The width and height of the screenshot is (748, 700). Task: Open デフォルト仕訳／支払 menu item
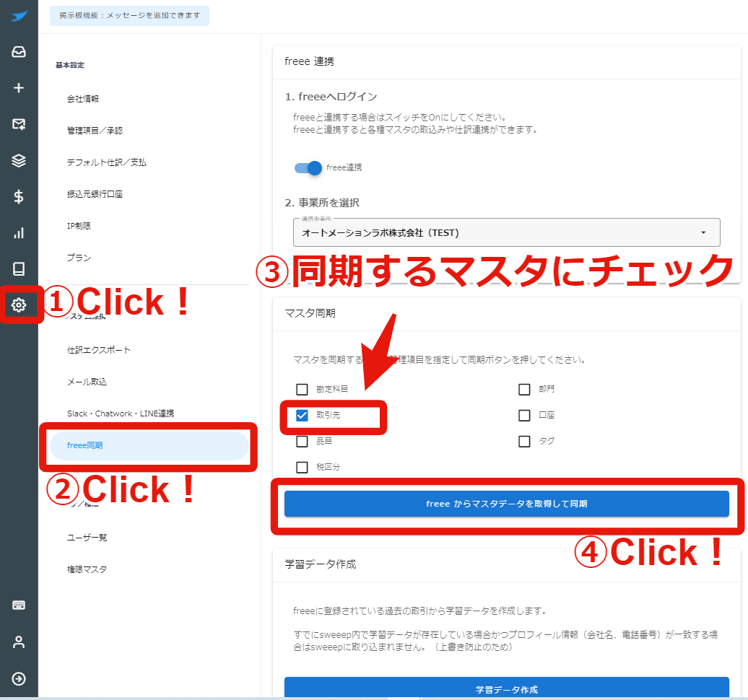(x=107, y=162)
